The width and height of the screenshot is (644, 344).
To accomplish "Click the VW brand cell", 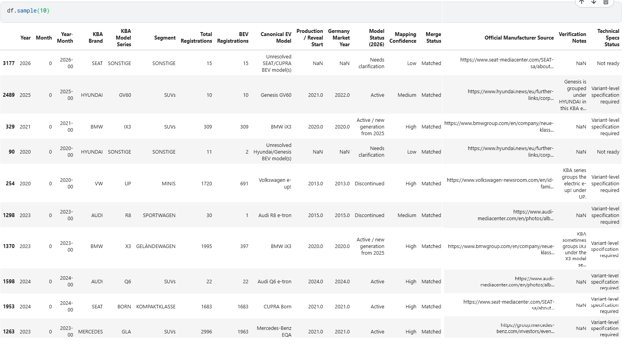I will (99, 183).
